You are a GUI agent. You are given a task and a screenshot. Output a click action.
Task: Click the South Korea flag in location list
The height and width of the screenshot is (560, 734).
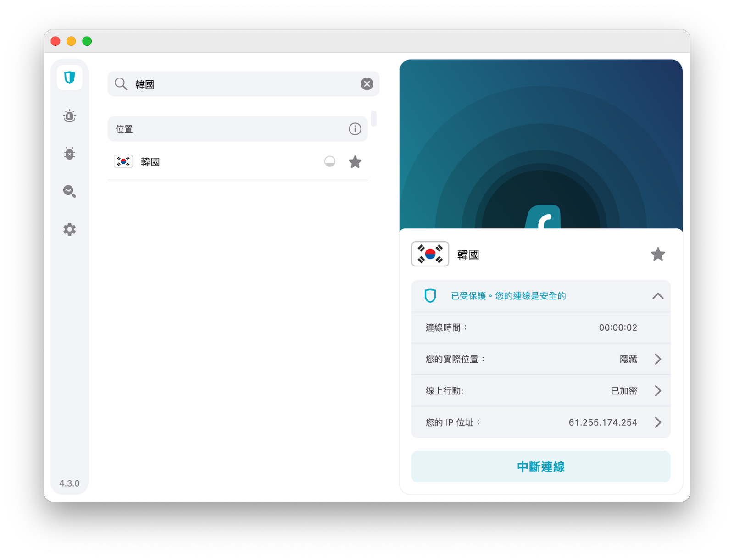[123, 161]
